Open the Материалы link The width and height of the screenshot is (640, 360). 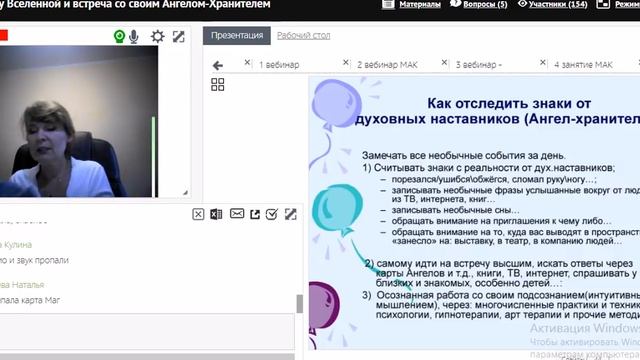420,4
